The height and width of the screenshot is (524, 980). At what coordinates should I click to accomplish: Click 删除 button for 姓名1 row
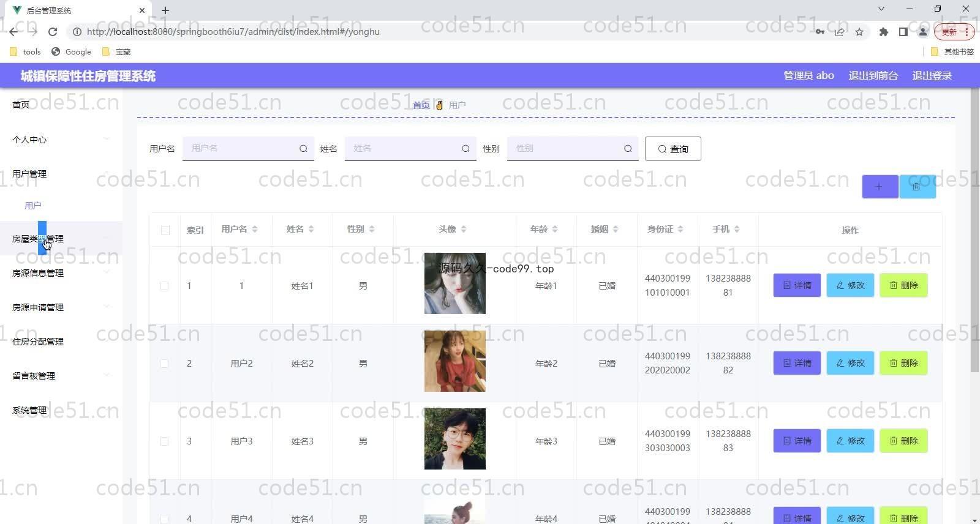coord(903,285)
